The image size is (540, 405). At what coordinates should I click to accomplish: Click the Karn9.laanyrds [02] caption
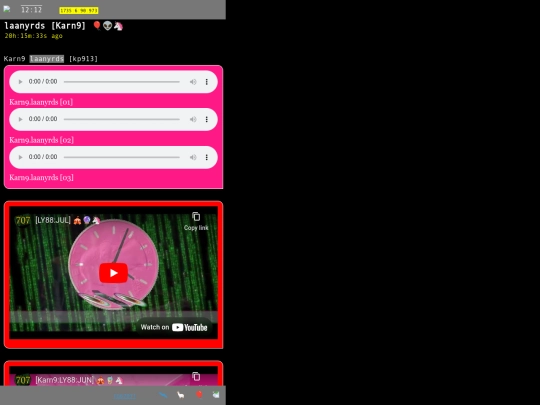(x=41, y=140)
